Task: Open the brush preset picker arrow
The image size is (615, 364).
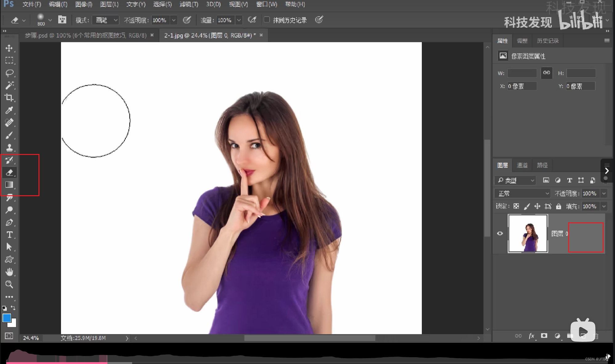Action: tap(50, 20)
